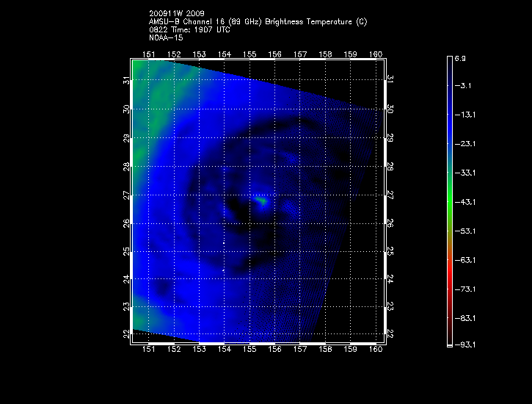Click latitude 29 on the left axis
Image resolution: width=532 pixels, height=404 pixels.
[x=126, y=139]
